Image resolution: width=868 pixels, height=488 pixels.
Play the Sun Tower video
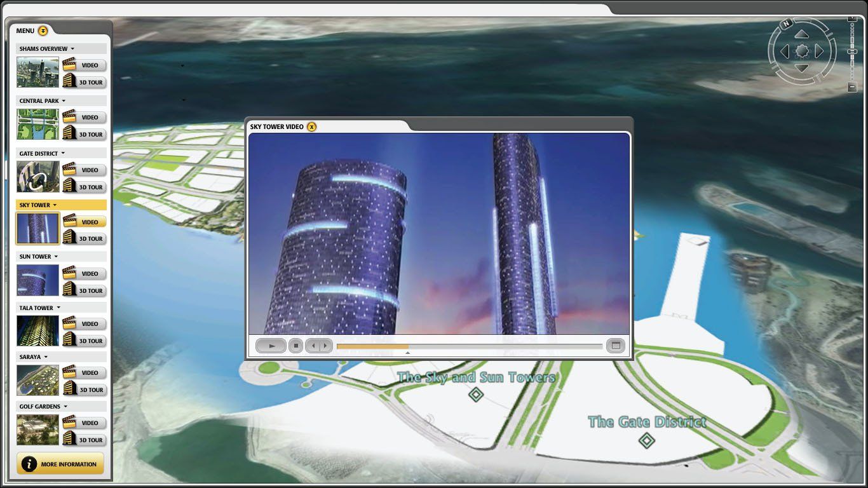tap(85, 273)
